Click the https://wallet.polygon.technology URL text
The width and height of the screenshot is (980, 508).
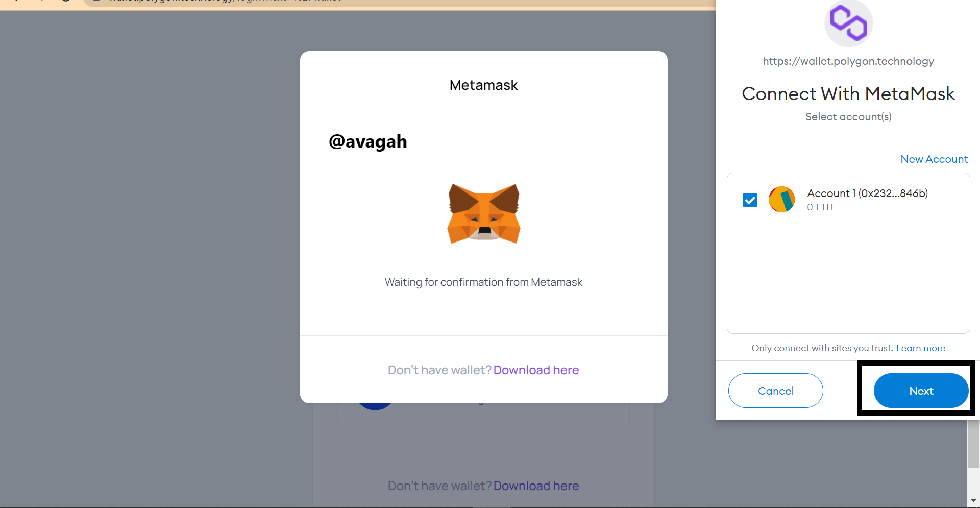[x=848, y=61]
